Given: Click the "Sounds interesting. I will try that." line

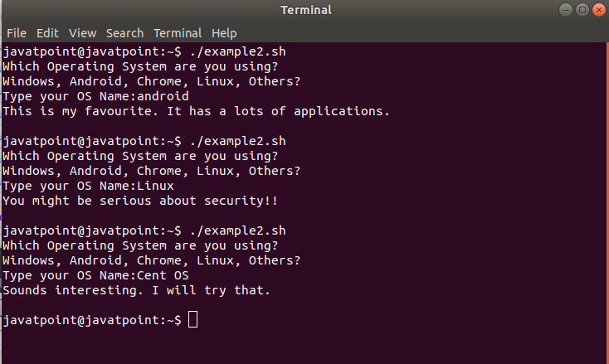Looking at the screenshot, I should pyautogui.click(x=136, y=290).
